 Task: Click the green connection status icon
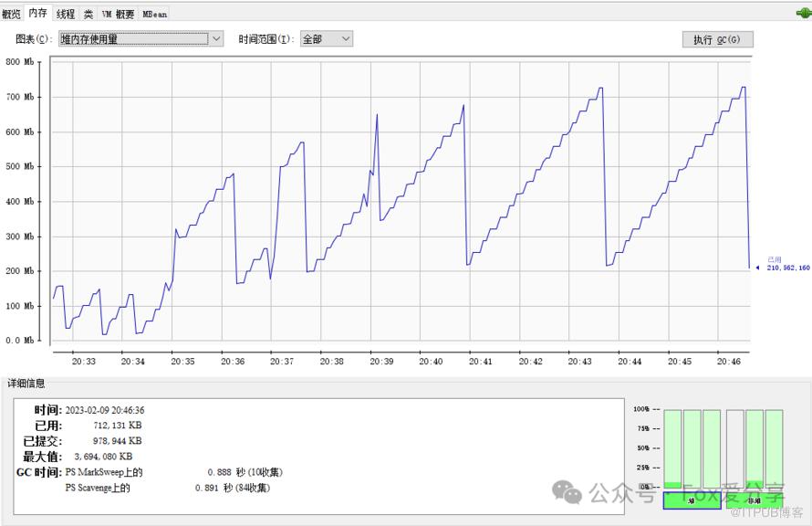point(799,13)
